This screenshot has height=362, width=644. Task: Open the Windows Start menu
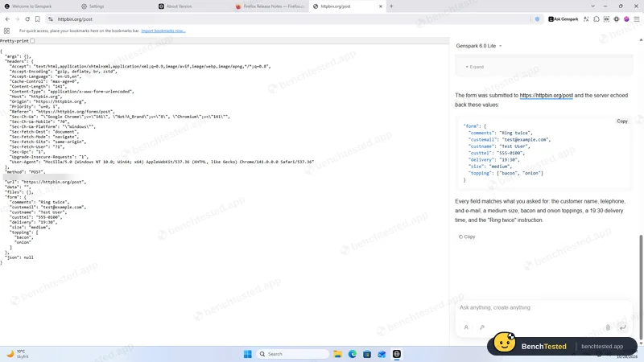(x=248, y=354)
